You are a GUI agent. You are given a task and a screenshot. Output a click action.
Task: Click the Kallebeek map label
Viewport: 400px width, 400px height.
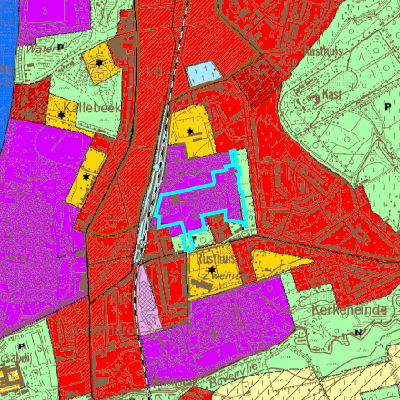(91, 108)
